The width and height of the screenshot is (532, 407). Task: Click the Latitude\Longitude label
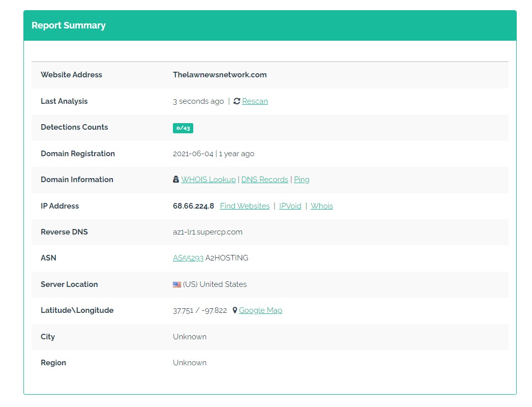point(77,310)
